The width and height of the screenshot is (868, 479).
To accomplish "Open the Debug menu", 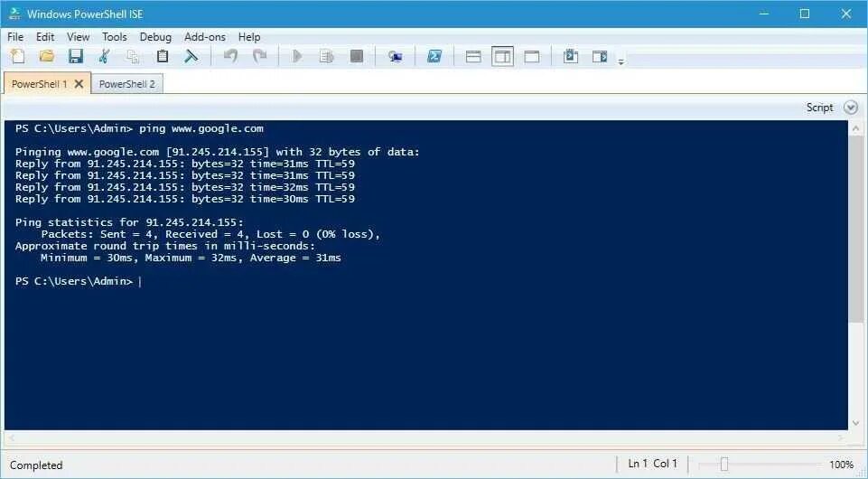I will tap(155, 37).
